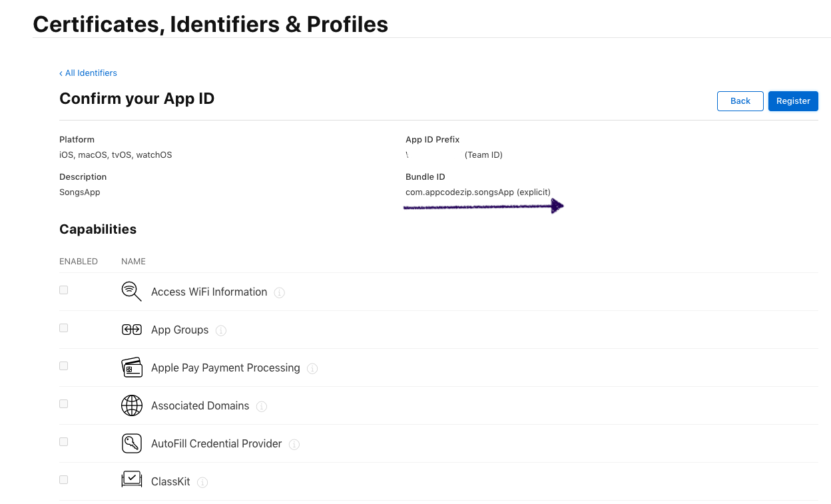The width and height of the screenshot is (831, 504).
Task: Click the Associated Domains globe icon
Action: (x=131, y=405)
